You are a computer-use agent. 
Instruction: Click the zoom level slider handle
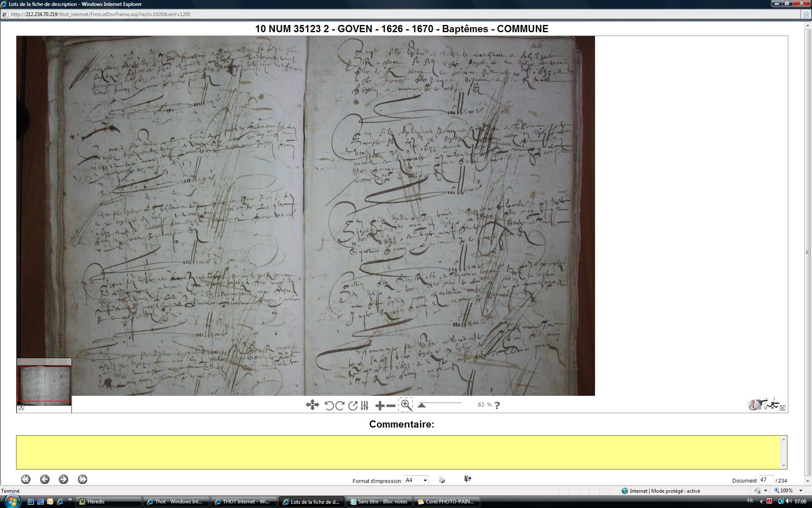(421, 405)
